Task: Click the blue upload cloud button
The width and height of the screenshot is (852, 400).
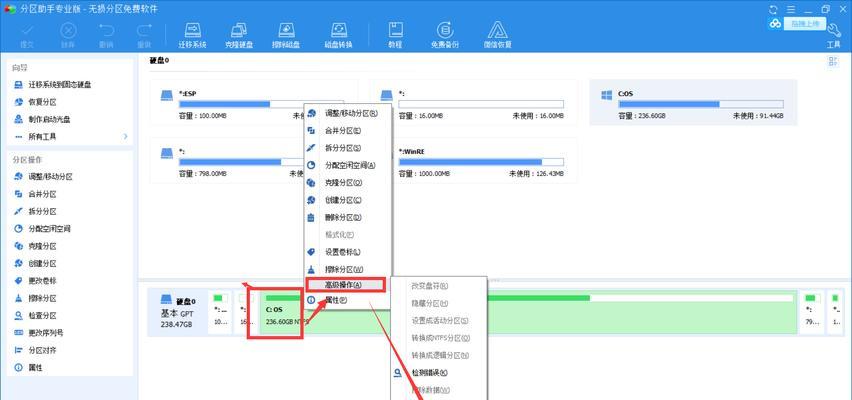Action: 797,23
